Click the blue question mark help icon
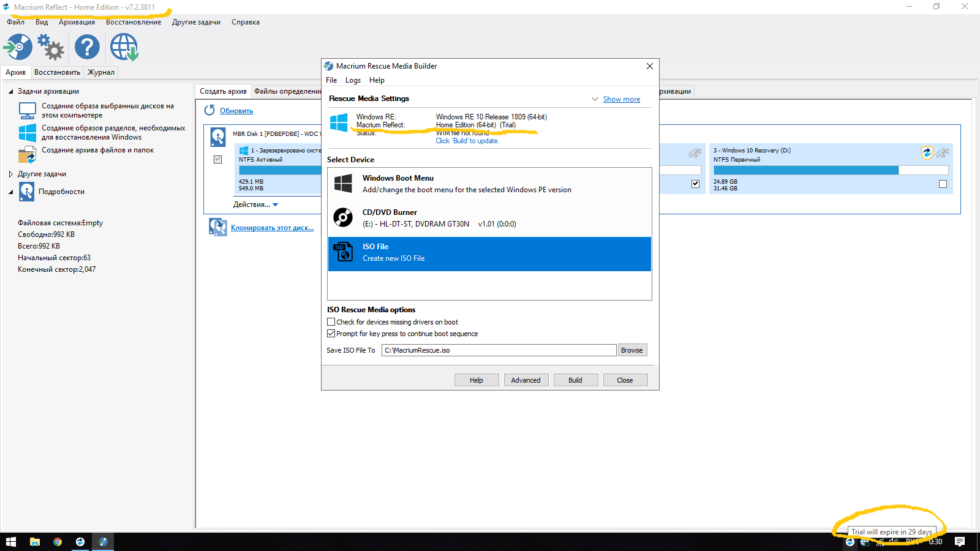The image size is (980, 551). click(87, 47)
